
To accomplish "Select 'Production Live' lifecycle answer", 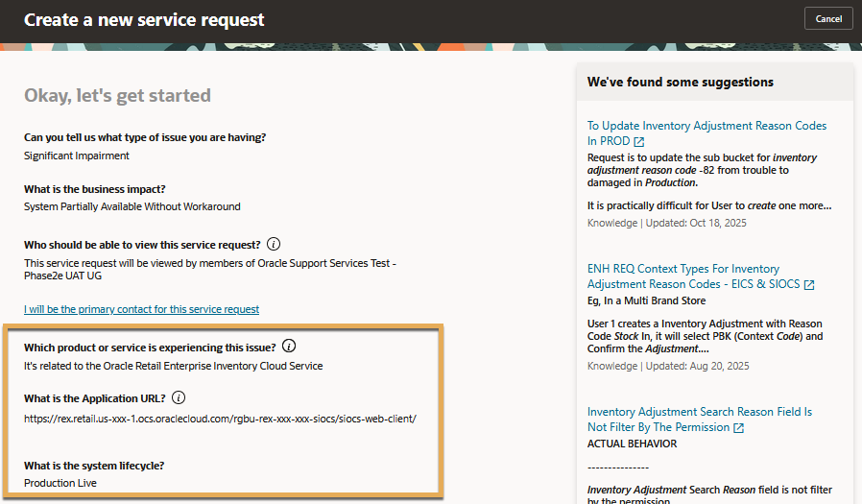I will 60,483.
